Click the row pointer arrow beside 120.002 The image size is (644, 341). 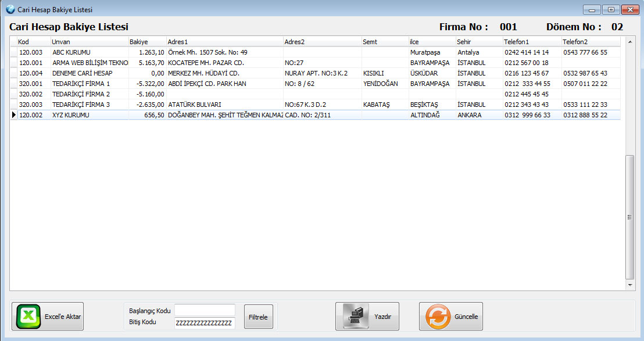click(x=14, y=115)
